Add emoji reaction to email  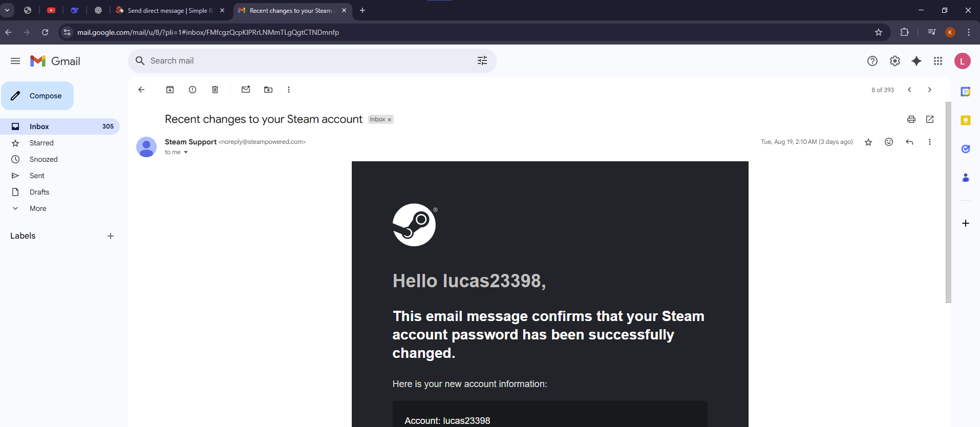tap(889, 142)
